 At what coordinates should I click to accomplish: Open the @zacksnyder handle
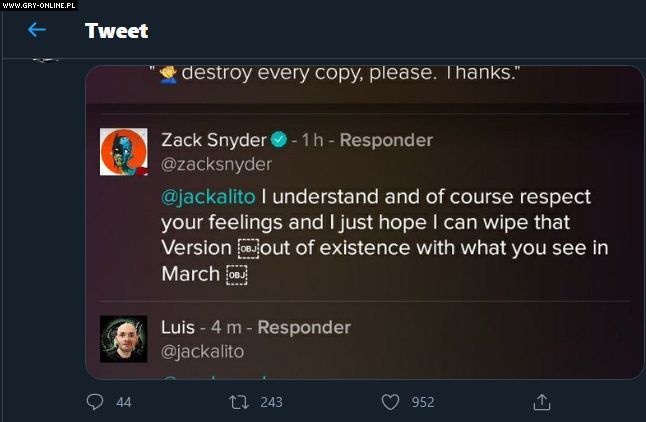[x=216, y=164]
